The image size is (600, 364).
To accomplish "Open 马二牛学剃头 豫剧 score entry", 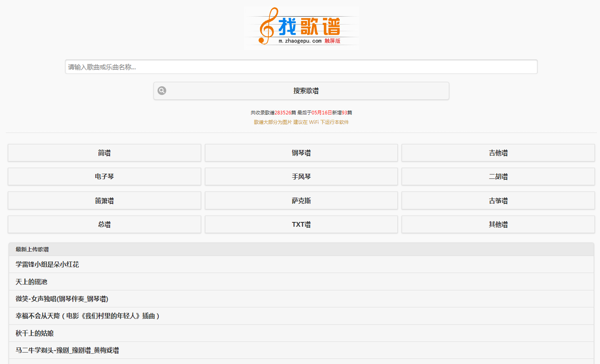I will click(67, 350).
